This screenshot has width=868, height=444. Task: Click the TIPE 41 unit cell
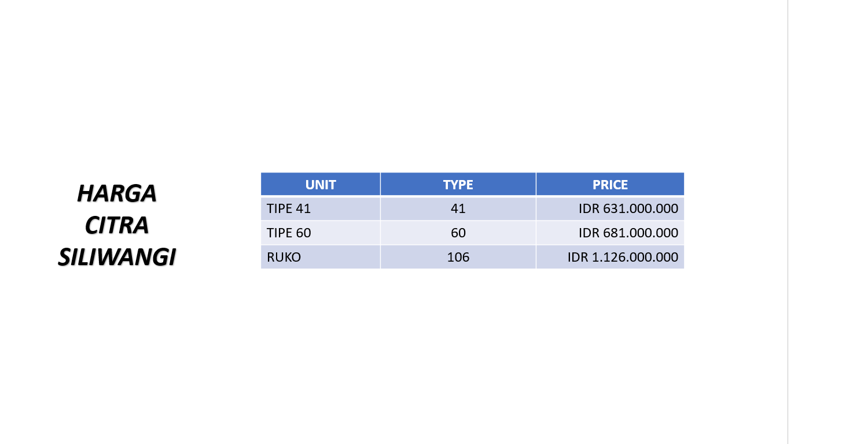(321, 208)
